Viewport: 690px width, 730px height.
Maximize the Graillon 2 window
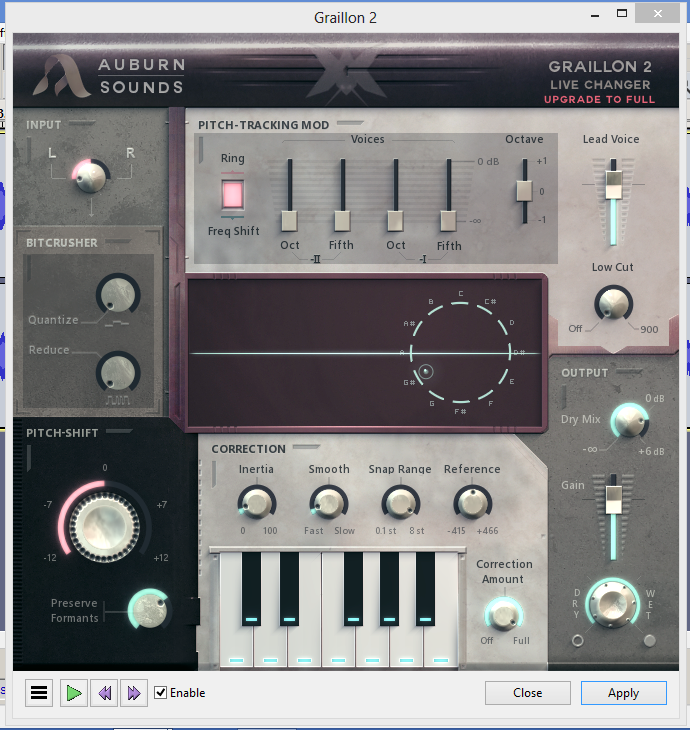coord(622,14)
